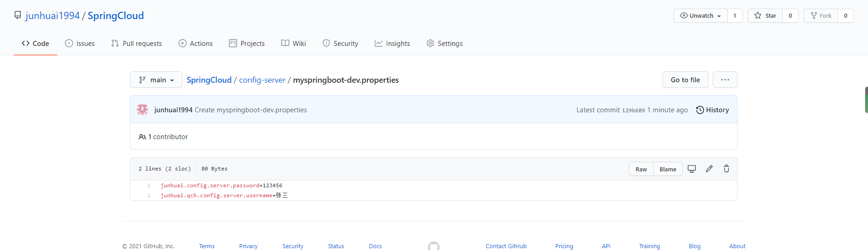The image size is (868, 250).
Task: Open the Pull requests tab
Action: [x=137, y=44]
